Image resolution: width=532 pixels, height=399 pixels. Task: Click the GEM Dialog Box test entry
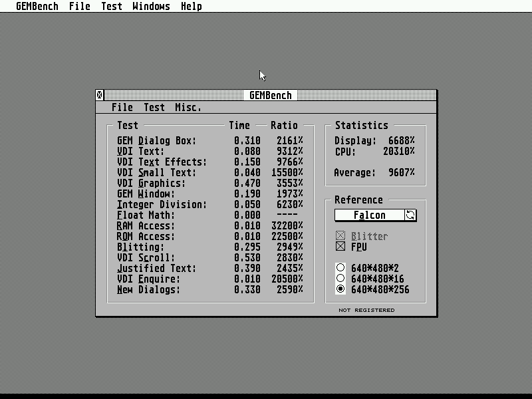pos(157,140)
